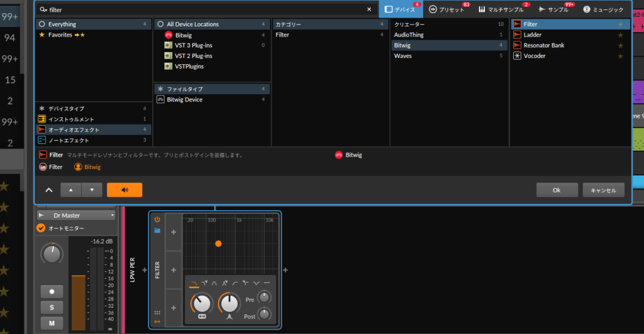
Task: Click the キャンセル button
Action: tap(603, 190)
